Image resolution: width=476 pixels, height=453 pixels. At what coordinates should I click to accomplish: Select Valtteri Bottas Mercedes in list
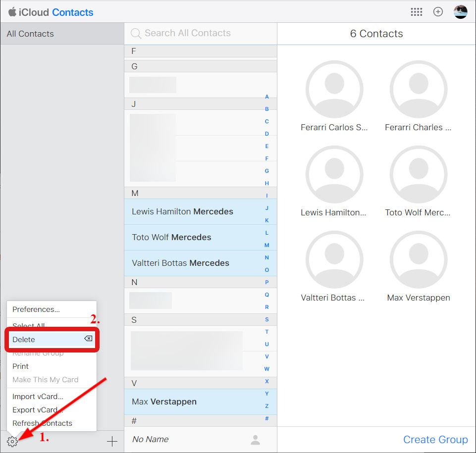(201, 263)
